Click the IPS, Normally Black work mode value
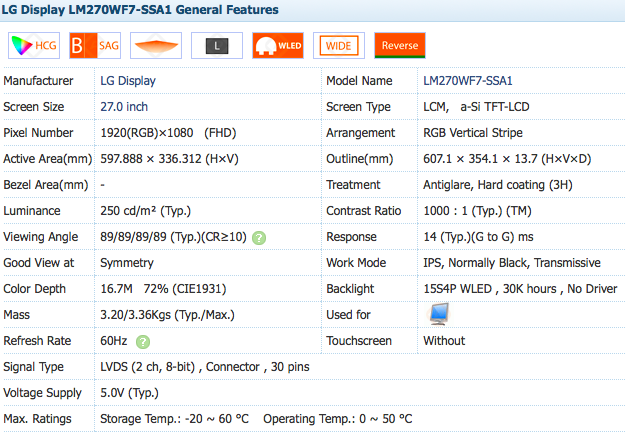This screenshot has height=434, width=625. tap(511, 263)
